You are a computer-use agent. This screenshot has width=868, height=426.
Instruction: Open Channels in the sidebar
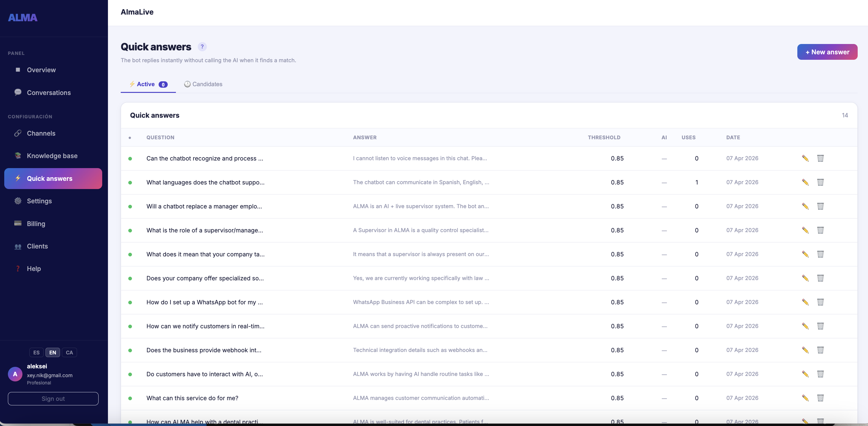pos(41,133)
